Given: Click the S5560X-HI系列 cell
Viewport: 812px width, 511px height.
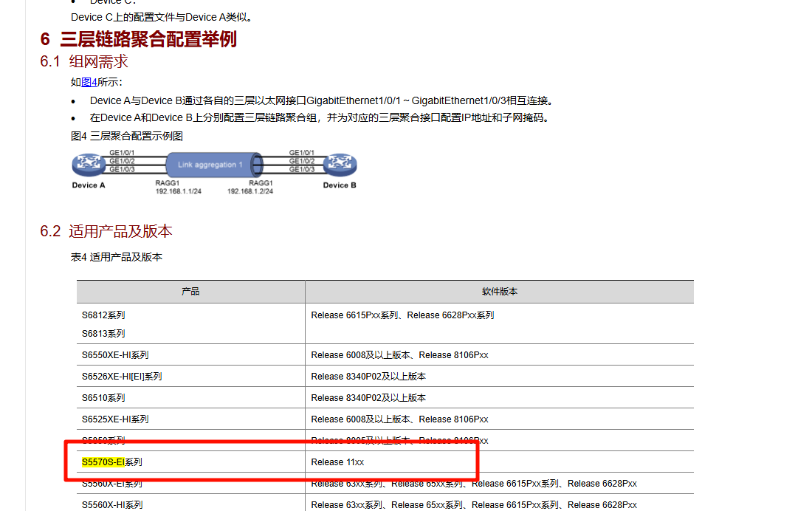Looking at the screenshot, I should [x=112, y=505].
